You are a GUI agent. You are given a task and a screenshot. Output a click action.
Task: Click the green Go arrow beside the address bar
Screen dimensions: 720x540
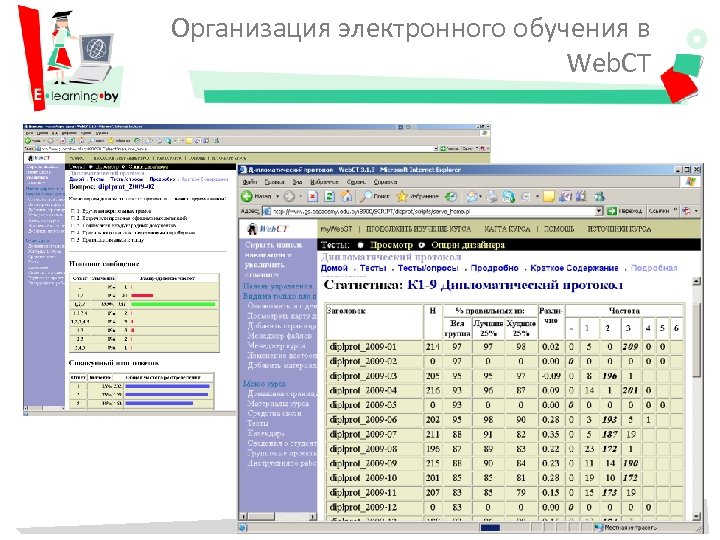611,211
